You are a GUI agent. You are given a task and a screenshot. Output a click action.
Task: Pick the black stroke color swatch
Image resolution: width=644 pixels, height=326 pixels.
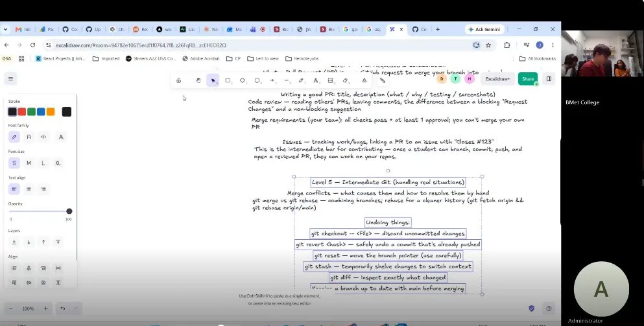tap(12, 111)
